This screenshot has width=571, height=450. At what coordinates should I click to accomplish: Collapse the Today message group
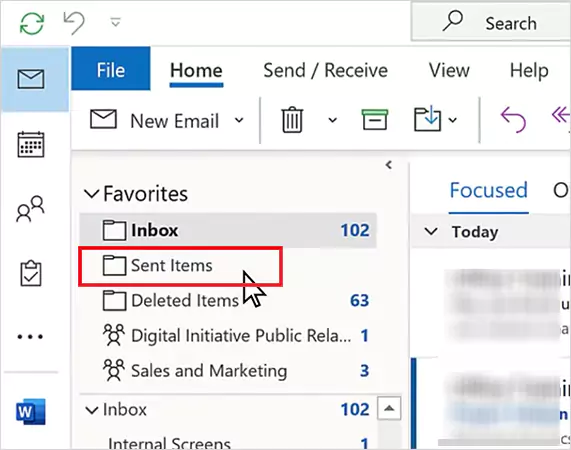coord(431,231)
